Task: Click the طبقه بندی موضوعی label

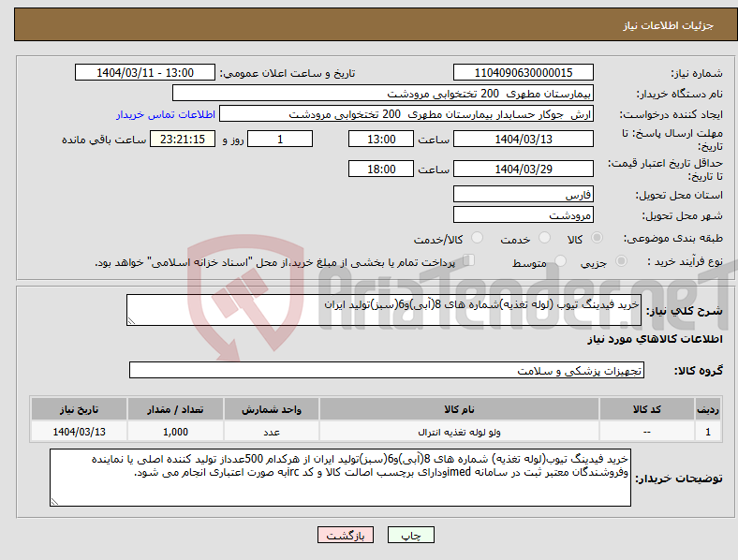Action: pos(673,238)
